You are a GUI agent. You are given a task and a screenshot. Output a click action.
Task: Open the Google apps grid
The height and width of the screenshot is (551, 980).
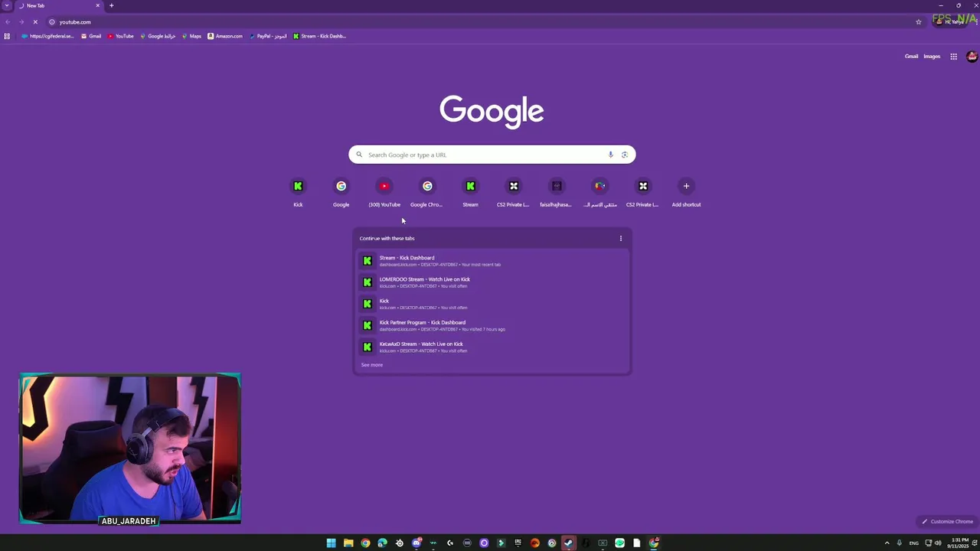[x=953, y=57]
